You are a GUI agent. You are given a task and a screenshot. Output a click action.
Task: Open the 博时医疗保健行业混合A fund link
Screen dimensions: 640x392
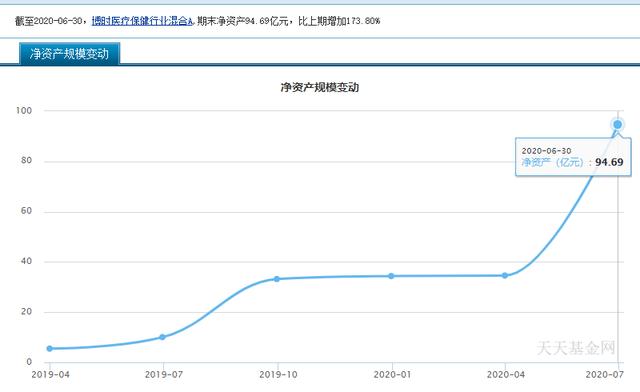coord(142,21)
